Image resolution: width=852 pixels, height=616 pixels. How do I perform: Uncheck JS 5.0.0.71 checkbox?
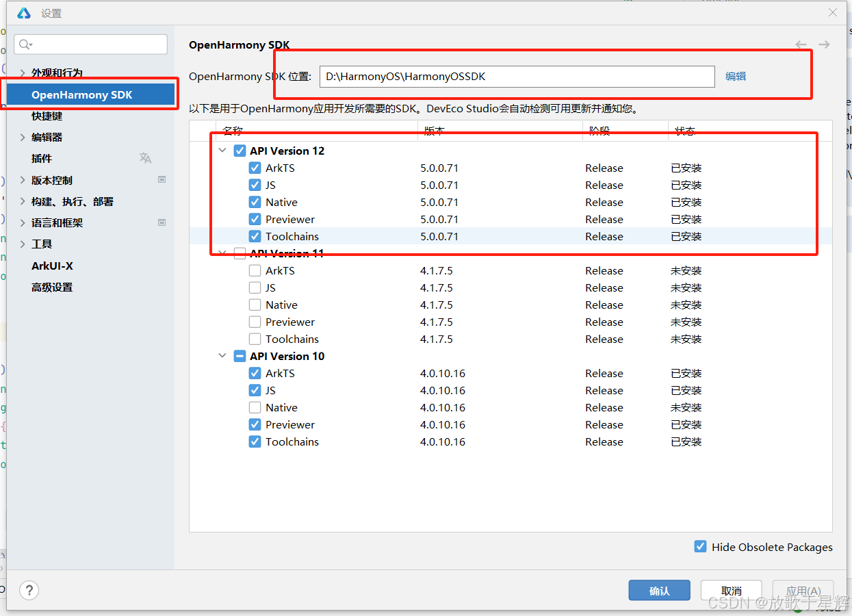(x=255, y=185)
